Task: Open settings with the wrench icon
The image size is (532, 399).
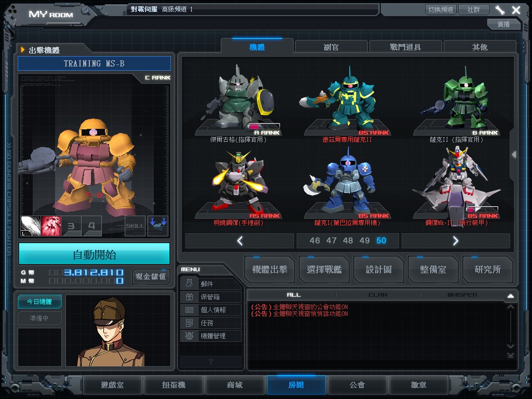Action: click(500, 10)
